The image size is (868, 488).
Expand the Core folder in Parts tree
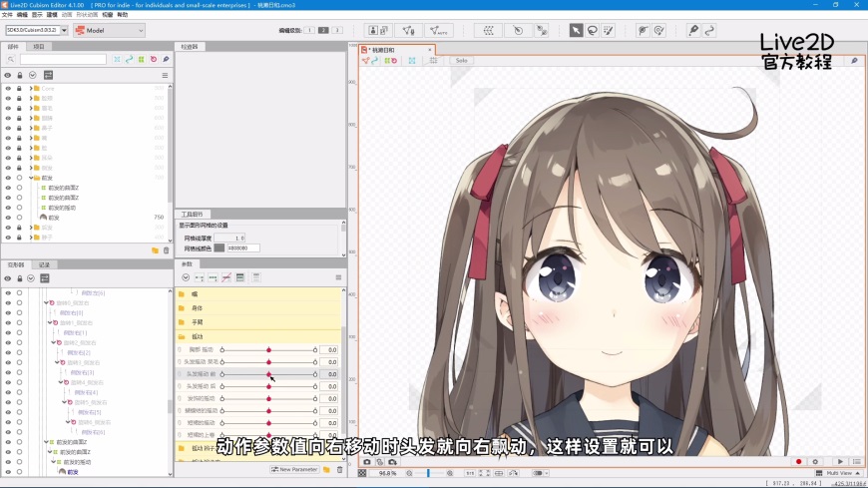[x=31, y=88]
